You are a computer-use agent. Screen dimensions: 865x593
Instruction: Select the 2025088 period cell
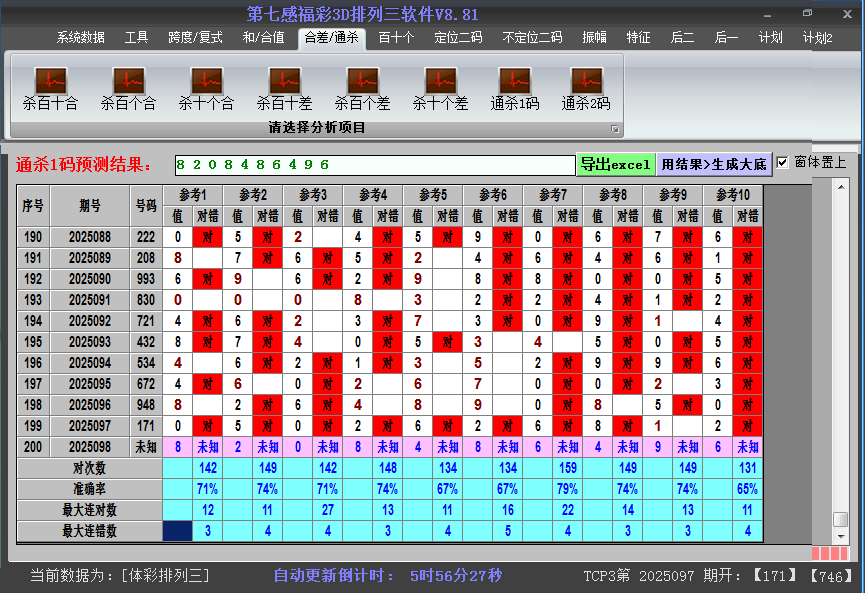[90, 237]
